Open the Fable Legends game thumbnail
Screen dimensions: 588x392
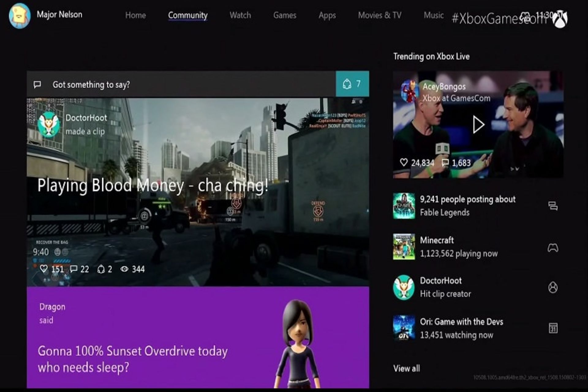[x=404, y=206]
